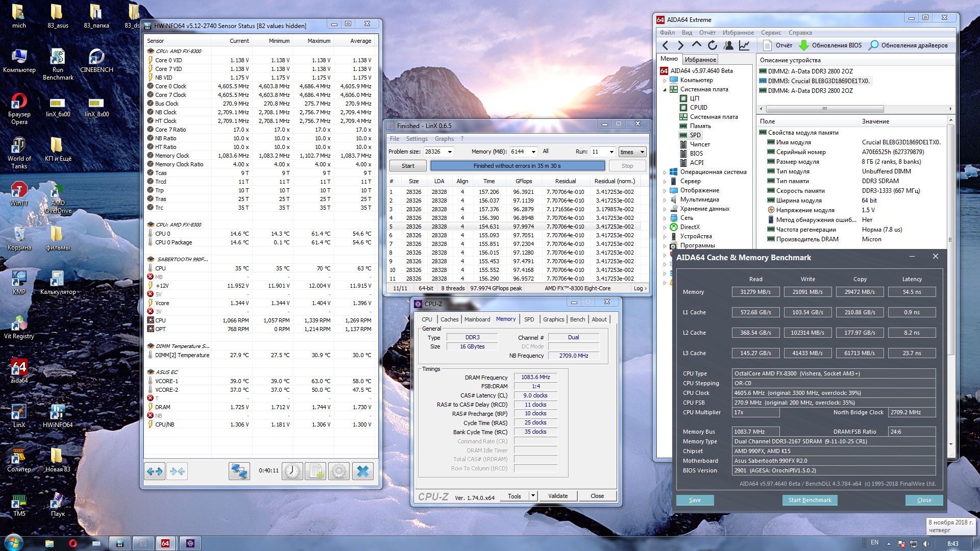Click the AIDA64 user profile toolbar icon
This screenshot has height=551, width=980.
728,45
